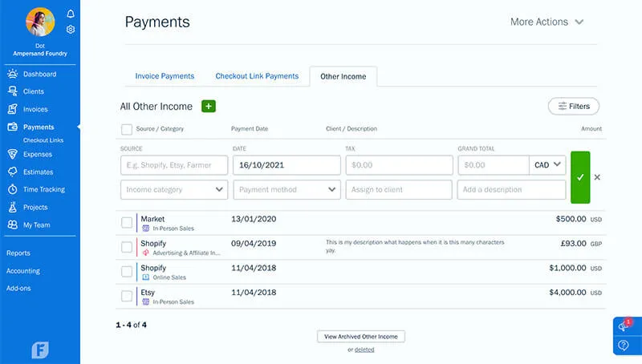Open settings gear icon in sidebar

click(71, 30)
